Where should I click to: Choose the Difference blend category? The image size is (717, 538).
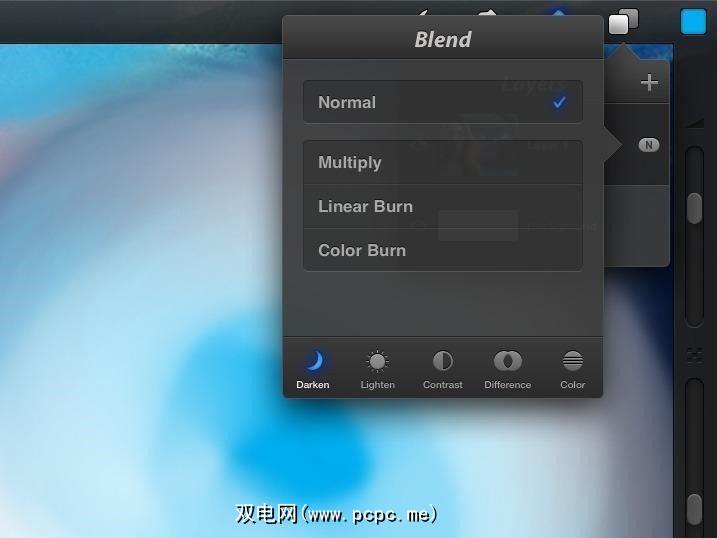[508, 369]
